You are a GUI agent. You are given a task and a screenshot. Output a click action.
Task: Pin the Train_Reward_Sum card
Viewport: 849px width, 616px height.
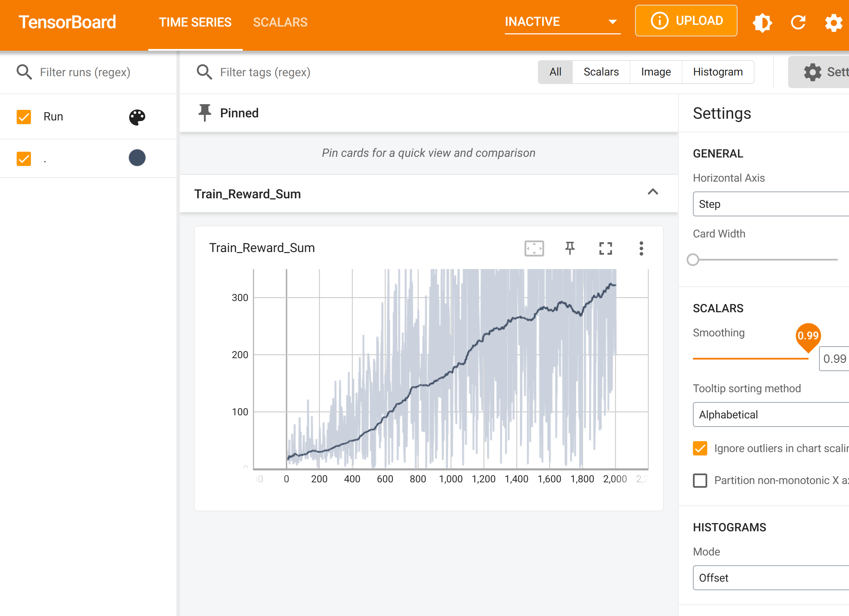point(570,248)
